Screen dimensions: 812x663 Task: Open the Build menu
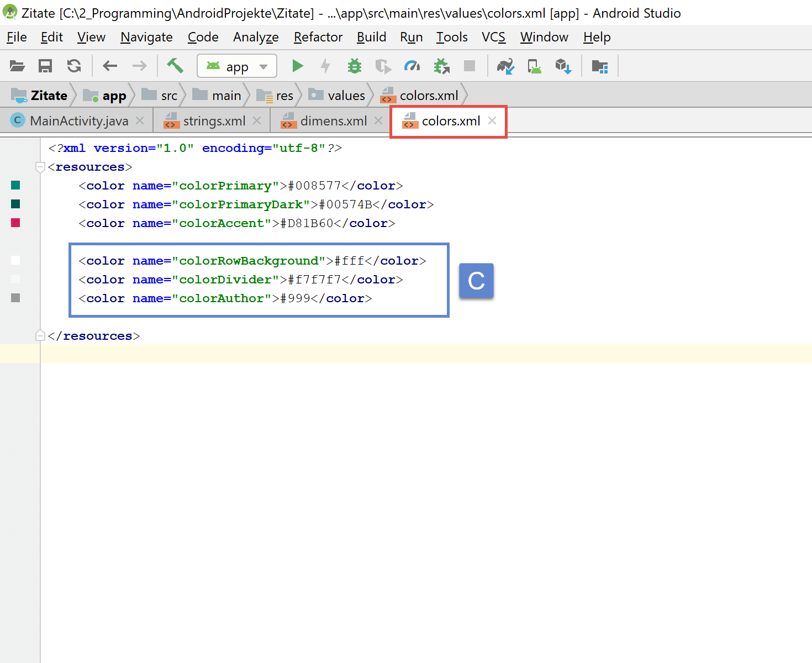tap(371, 37)
